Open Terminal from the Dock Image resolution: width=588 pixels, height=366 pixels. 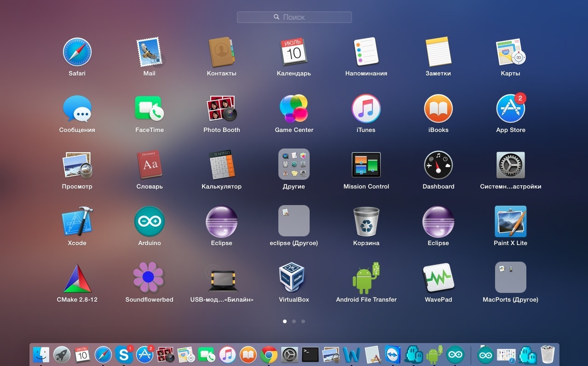tap(310, 355)
